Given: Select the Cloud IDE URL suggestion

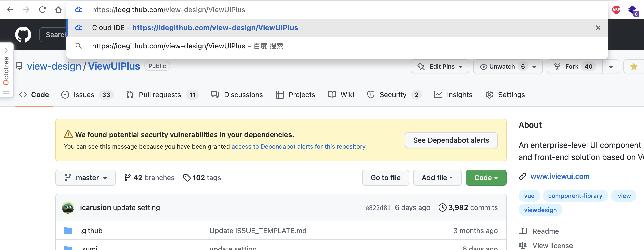Looking at the screenshot, I should pos(337,28).
